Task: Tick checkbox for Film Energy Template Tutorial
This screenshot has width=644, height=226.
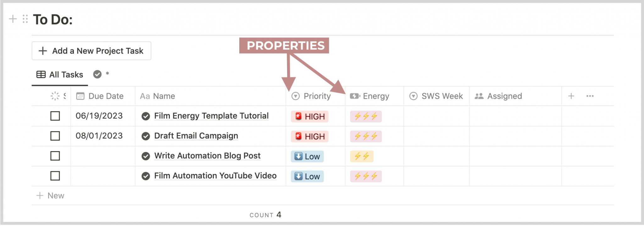Action: (55, 116)
